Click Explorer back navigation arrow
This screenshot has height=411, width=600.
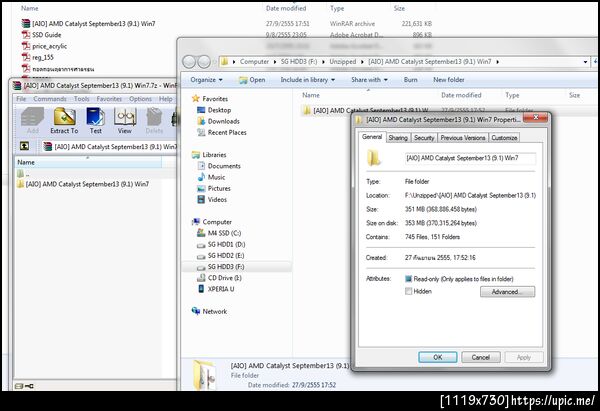click(189, 62)
